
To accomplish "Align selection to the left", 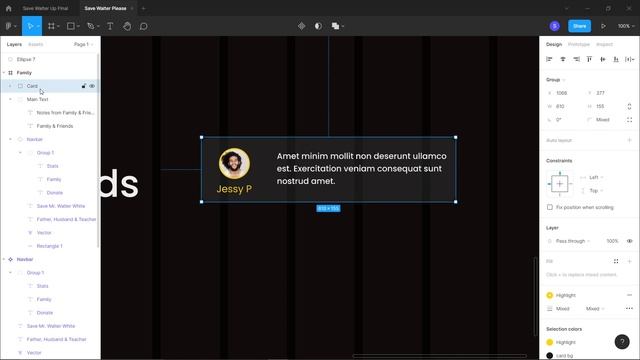I will pos(549,59).
